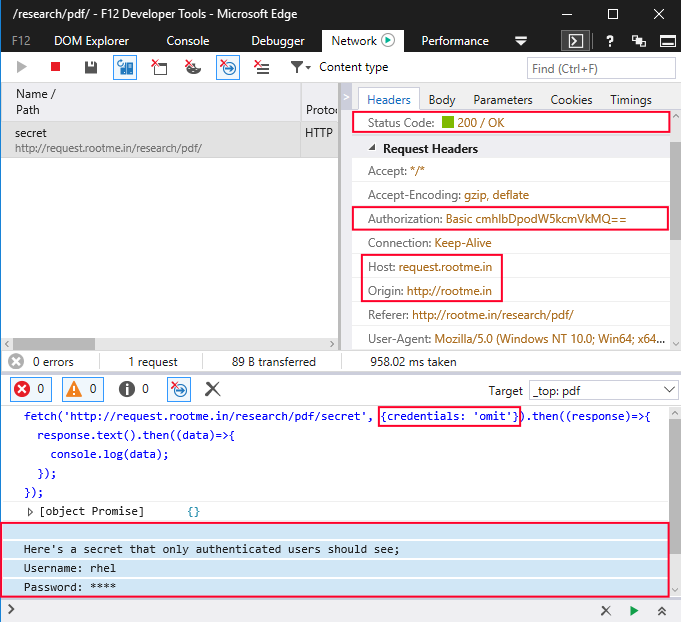Click the Name / Path column header

pos(151,102)
